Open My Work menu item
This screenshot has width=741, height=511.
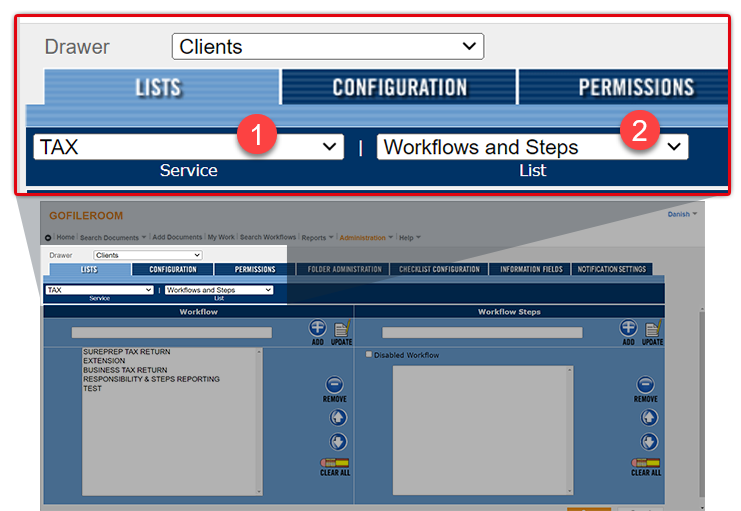click(x=221, y=237)
